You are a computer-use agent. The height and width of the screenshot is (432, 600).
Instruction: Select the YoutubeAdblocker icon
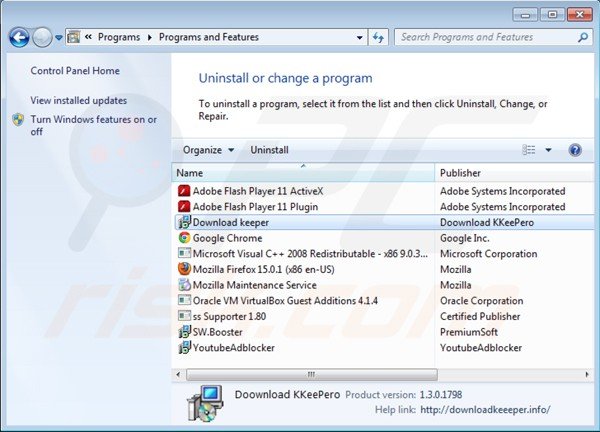tap(184, 347)
